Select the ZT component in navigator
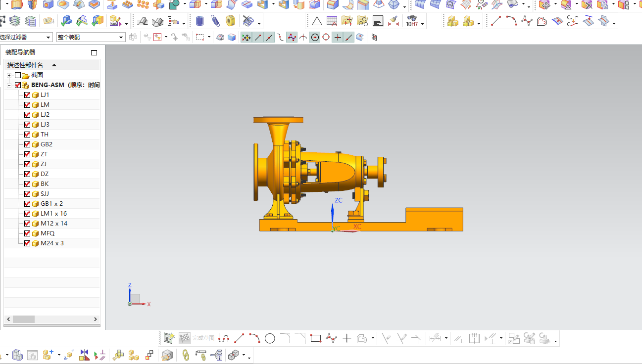Screen dimensions: 642x364 (x=44, y=154)
